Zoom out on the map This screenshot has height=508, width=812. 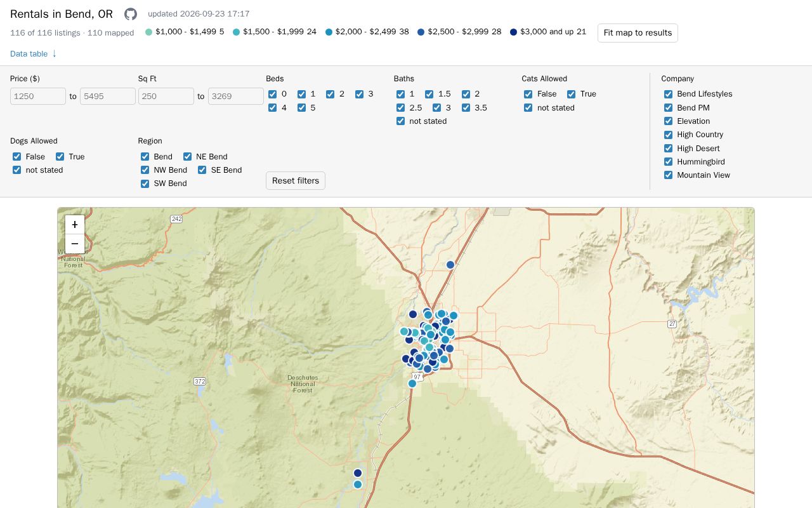coord(75,243)
